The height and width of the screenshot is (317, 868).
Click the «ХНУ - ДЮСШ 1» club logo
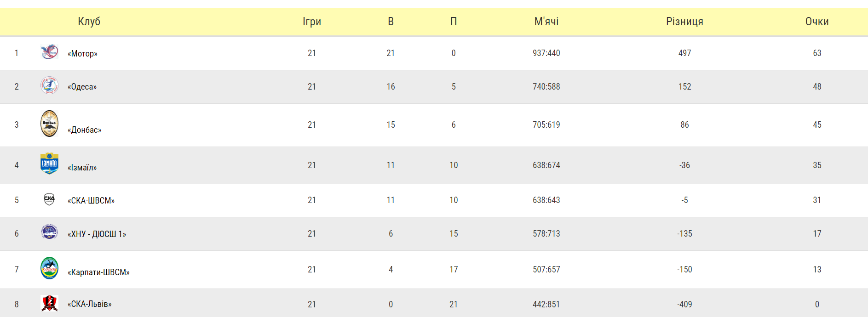[49, 232]
